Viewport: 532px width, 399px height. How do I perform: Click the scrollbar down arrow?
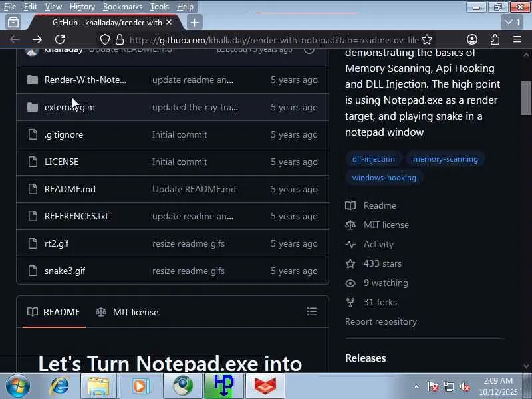tap(526, 366)
